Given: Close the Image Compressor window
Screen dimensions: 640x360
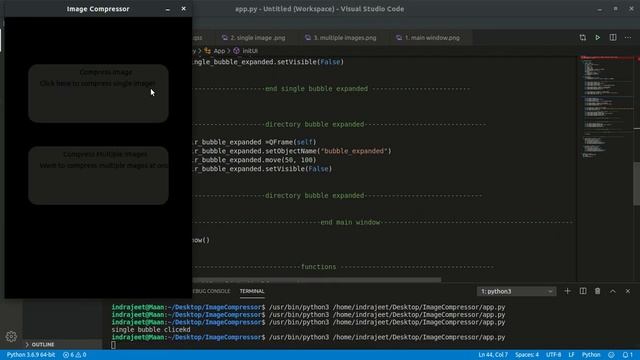Looking at the screenshot, I should pos(183,9).
